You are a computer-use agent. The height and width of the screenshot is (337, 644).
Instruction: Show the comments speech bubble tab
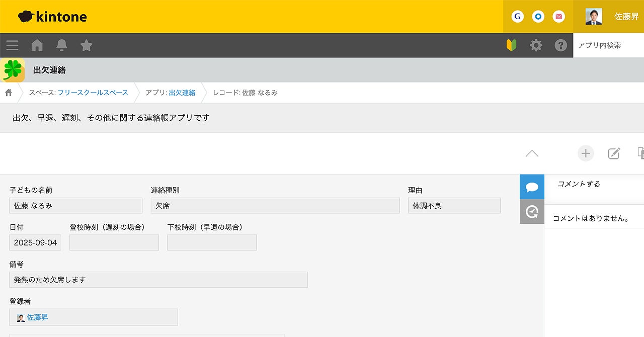532,187
